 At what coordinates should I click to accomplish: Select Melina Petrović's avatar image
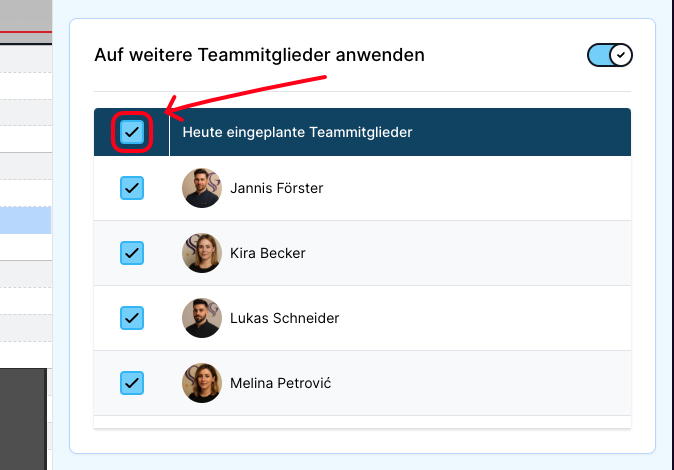point(202,383)
